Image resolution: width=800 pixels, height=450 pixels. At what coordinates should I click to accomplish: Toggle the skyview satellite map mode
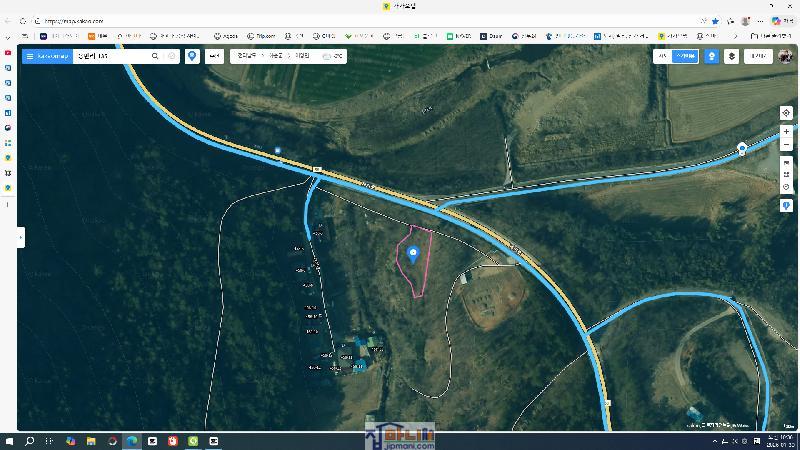685,56
